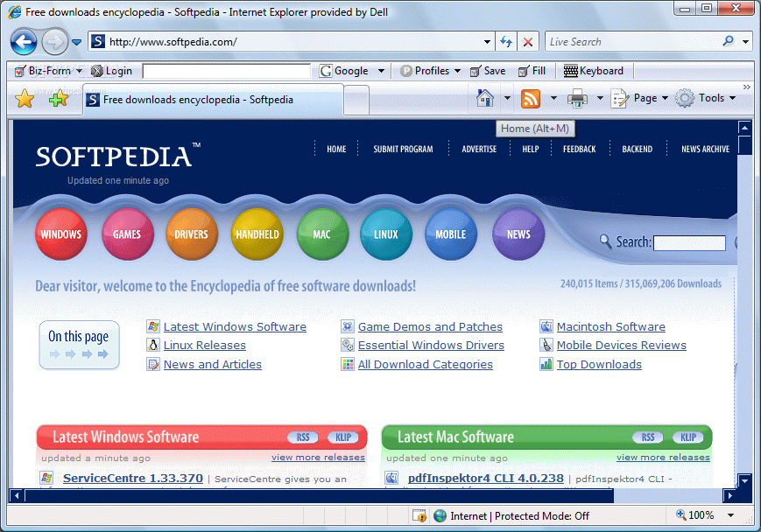Open Essential Windows Drivers link
This screenshot has width=761, height=532.
(431, 346)
